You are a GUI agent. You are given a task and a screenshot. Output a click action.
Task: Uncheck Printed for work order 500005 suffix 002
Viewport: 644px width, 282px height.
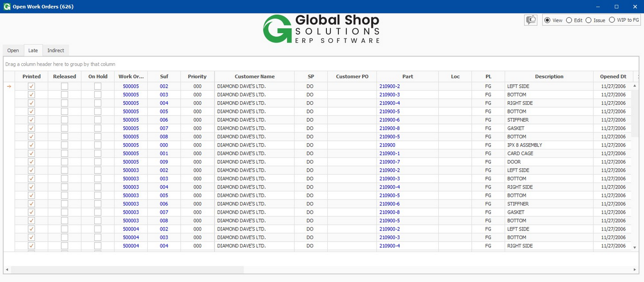(31, 86)
